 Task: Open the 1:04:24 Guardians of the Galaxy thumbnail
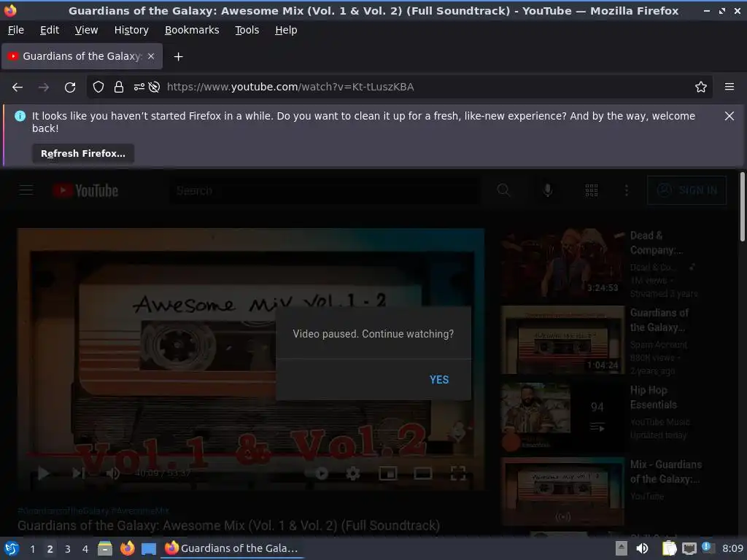click(x=562, y=340)
